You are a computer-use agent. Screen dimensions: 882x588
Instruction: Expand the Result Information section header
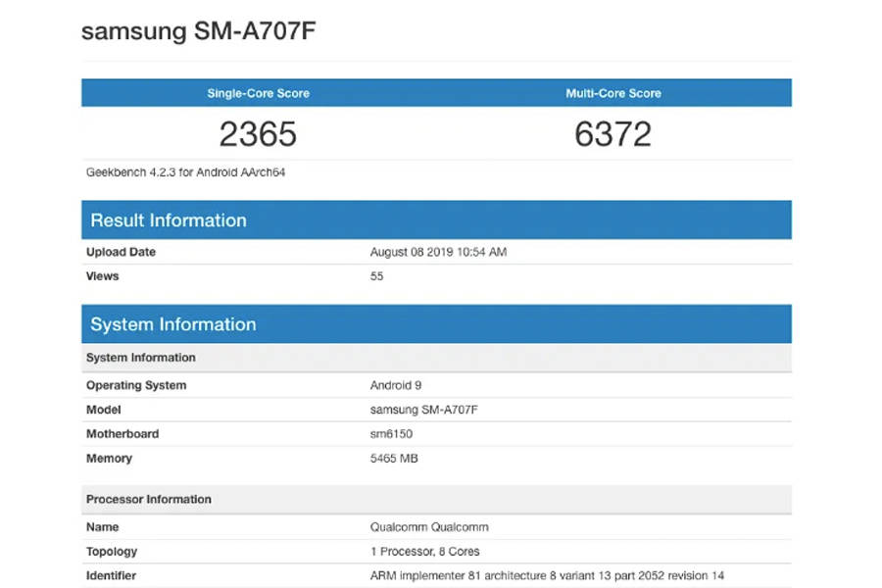pyautogui.click(x=169, y=220)
